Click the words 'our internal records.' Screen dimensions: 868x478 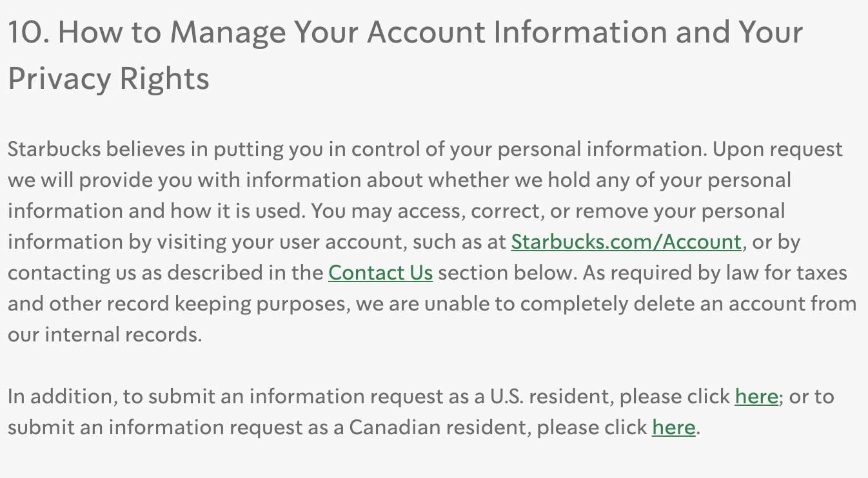[105, 334]
